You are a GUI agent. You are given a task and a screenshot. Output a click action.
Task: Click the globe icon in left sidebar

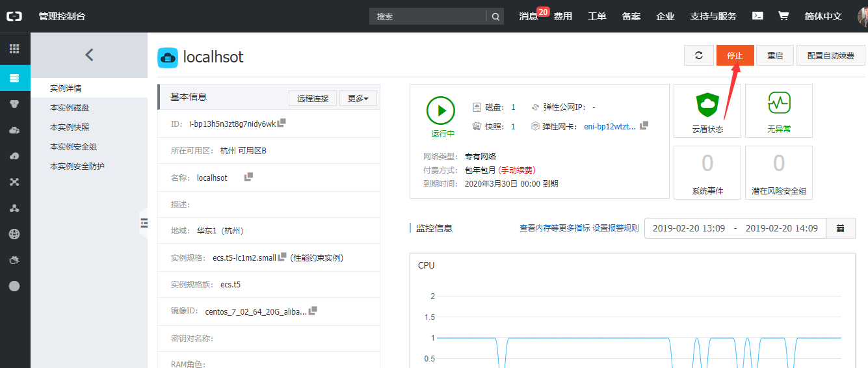tap(14, 234)
